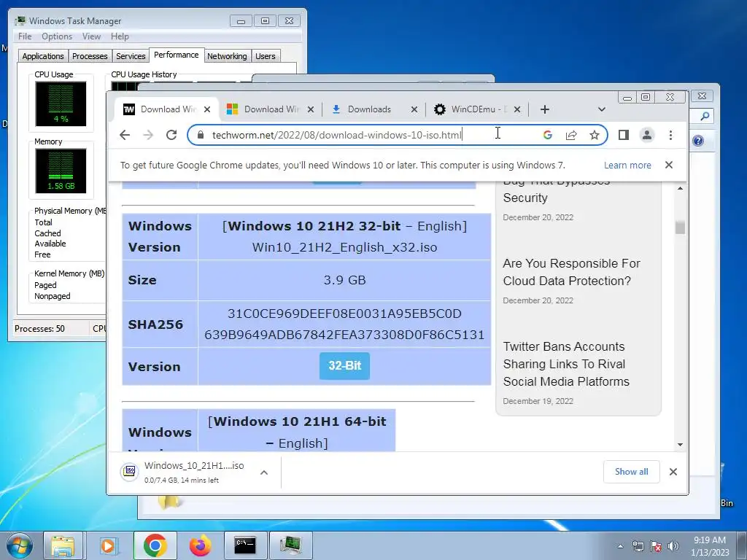
Task: Close the Downloads tab
Action: (x=414, y=109)
